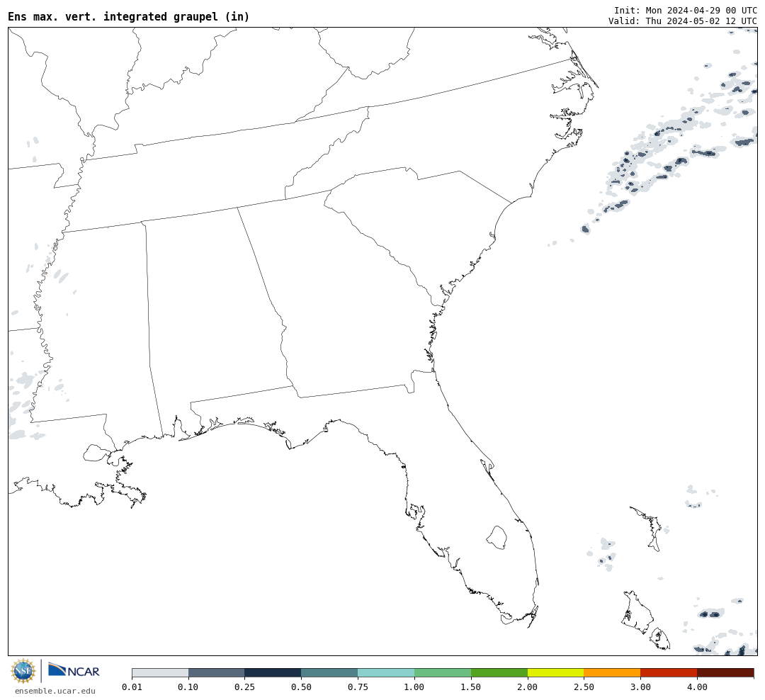This screenshot has width=765, height=700.
Task: Select the 0.50–0.75 teal legend swatch
Action: click(330, 673)
